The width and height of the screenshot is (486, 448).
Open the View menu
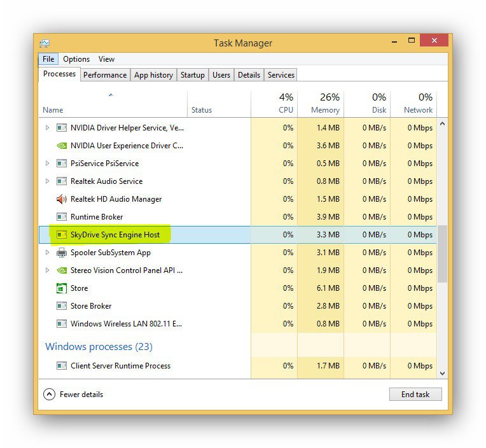click(x=106, y=59)
